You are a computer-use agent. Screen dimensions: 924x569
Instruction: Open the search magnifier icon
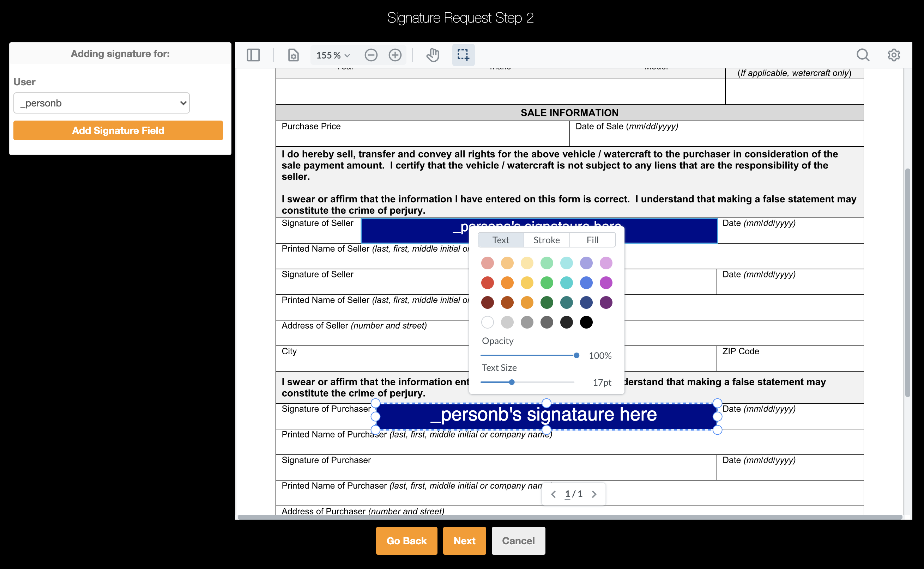coord(863,55)
